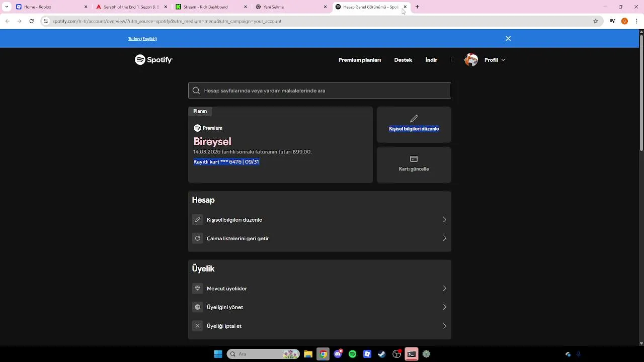The height and width of the screenshot is (362, 644).
Task: Open the Destek menu item
Action: click(x=403, y=60)
